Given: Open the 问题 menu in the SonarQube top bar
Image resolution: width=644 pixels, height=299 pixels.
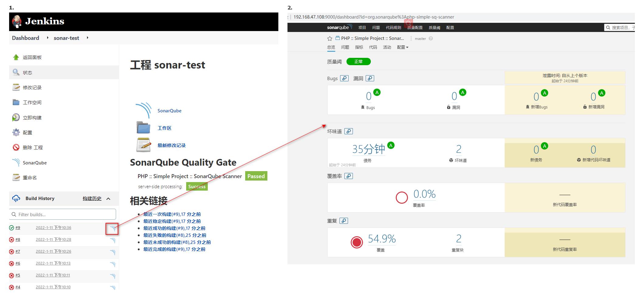Looking at the screenshot, I should pos(376,27).
